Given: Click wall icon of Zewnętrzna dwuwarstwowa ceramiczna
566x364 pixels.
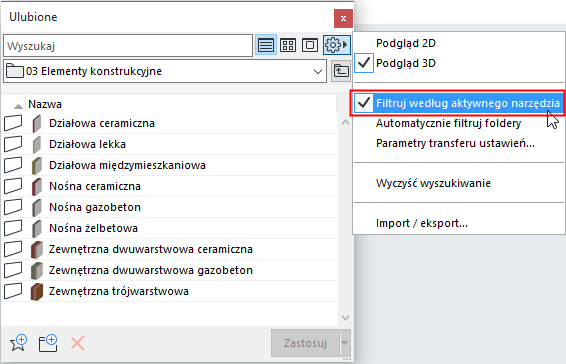Looking at the screenshot, I should coord(36,250).
